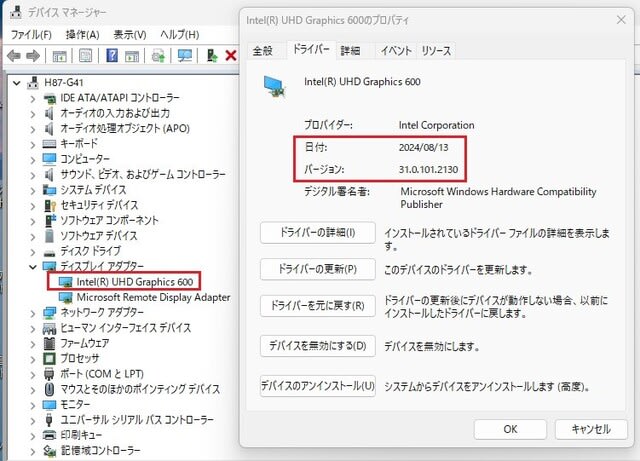
Task: Select Microsoft Remote Display Adapter tree item
Action: click(153, 297)
